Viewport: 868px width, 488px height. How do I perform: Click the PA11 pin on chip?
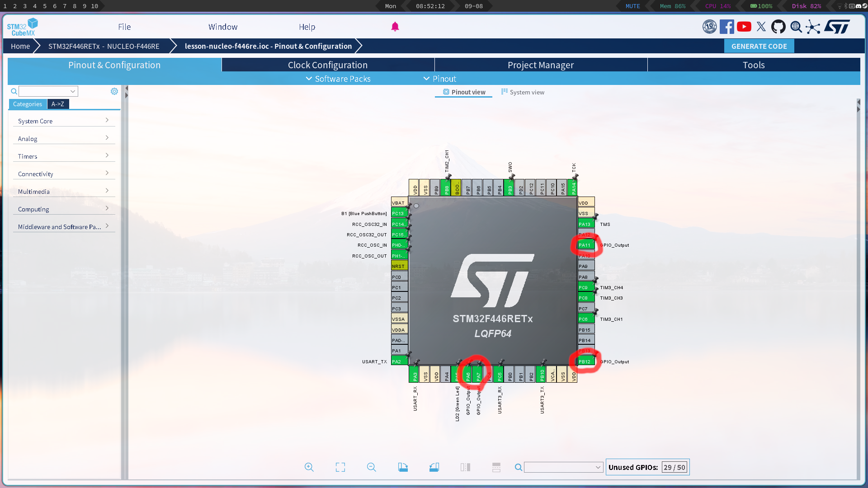coord(585,245)
